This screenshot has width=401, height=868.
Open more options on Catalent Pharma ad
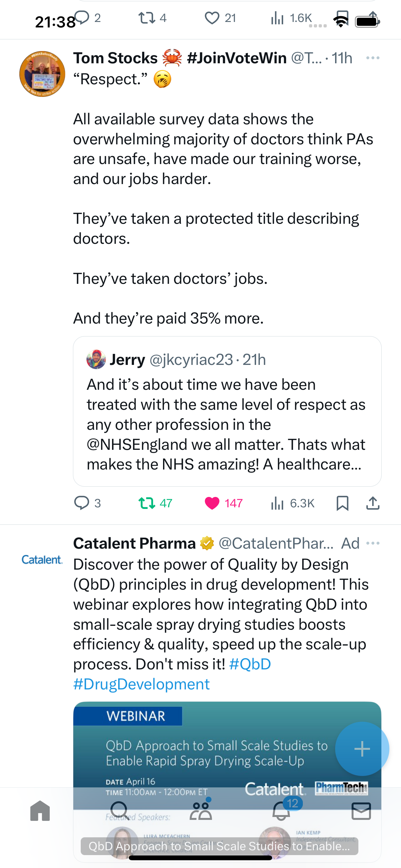coord(373,543)
